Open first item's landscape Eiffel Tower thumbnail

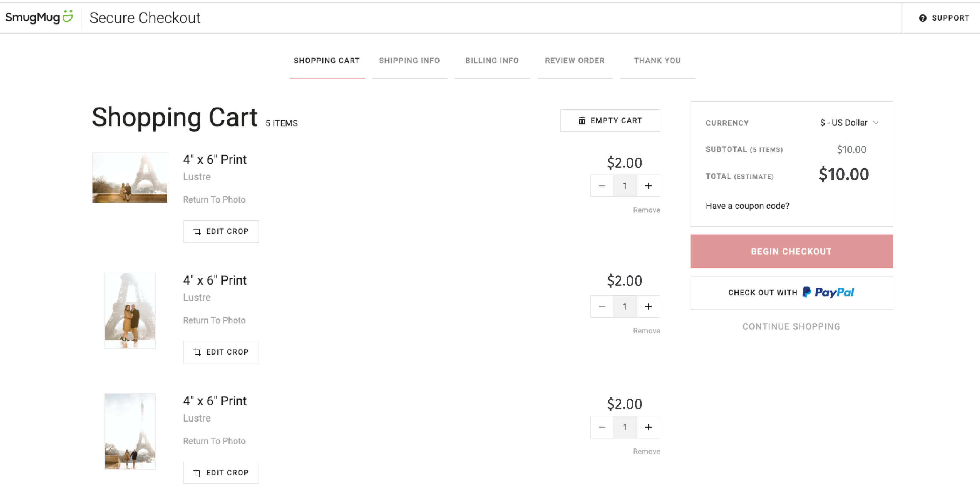(130, 178)
